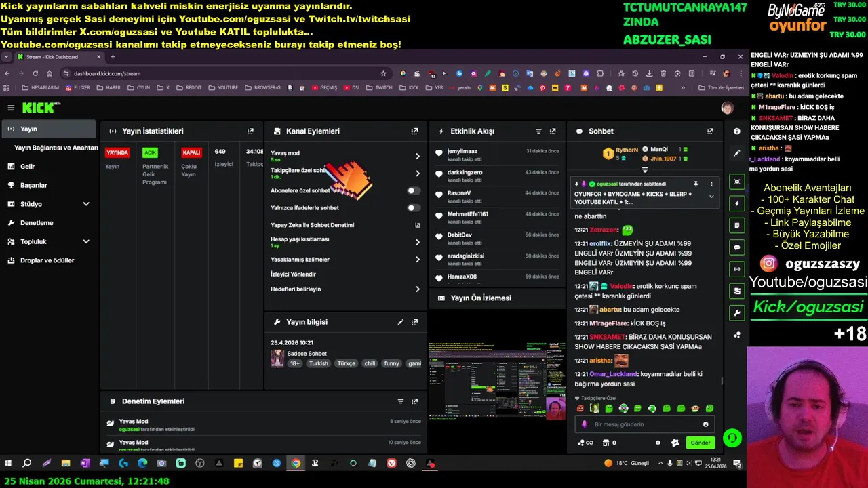Pop out the Yayın İstatistikleri panel
868x488 pixels.
pyautogui.click(x=250, y=131)
